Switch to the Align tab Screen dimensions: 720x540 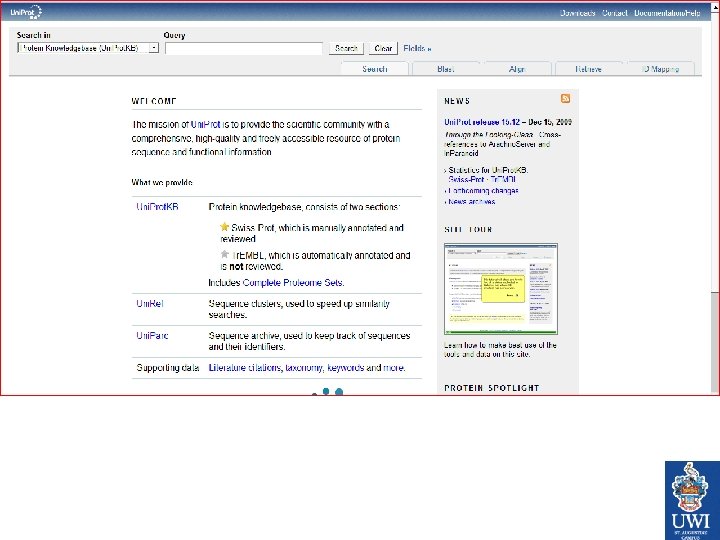coord(517,69)
